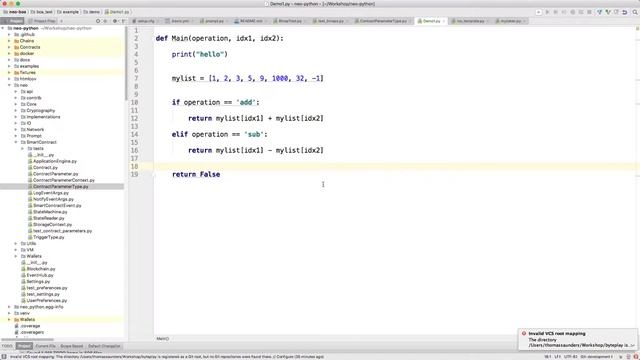
Task: Click the demo breadcrumb
Action: tap(92, 12)
